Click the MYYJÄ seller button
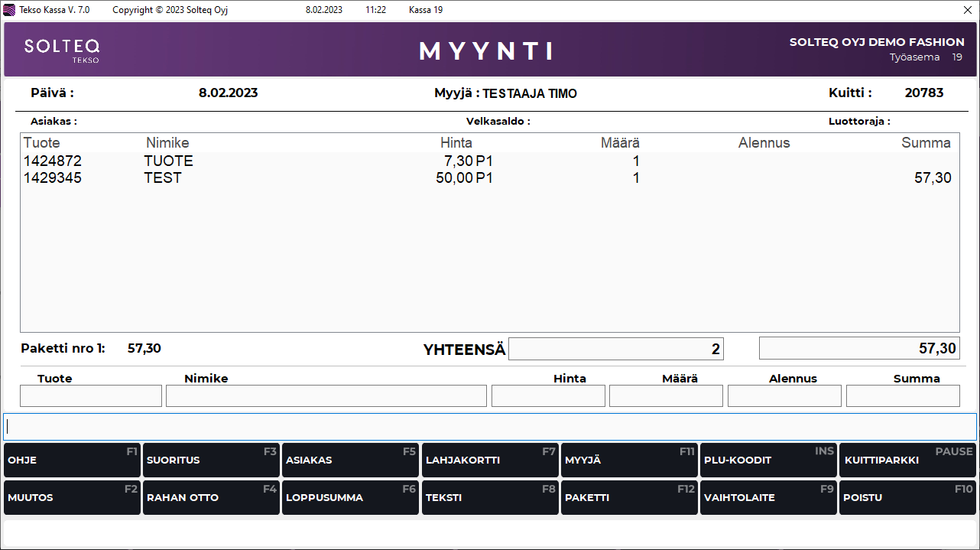 629,461
